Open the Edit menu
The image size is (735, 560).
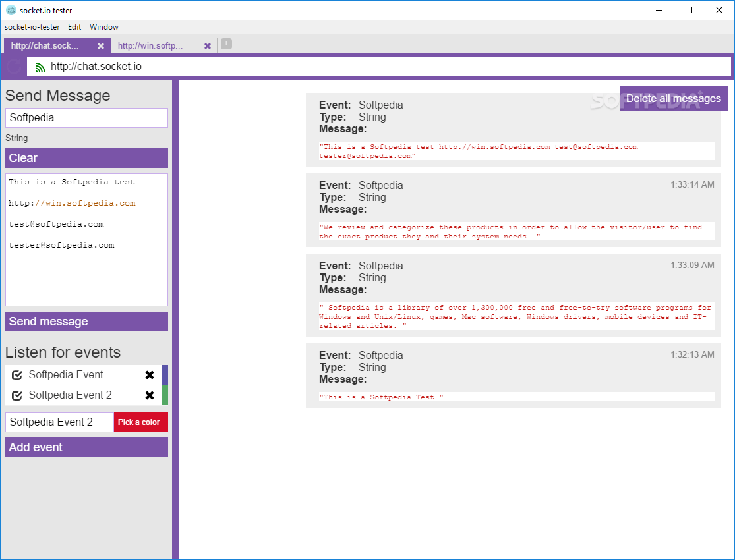(74, 27)
